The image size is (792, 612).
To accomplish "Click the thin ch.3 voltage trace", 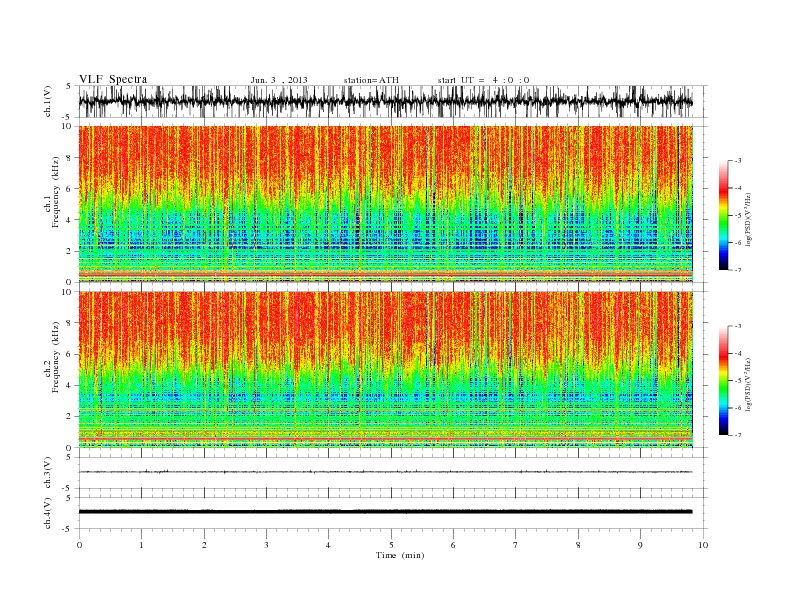I will [x=385, y=472].
